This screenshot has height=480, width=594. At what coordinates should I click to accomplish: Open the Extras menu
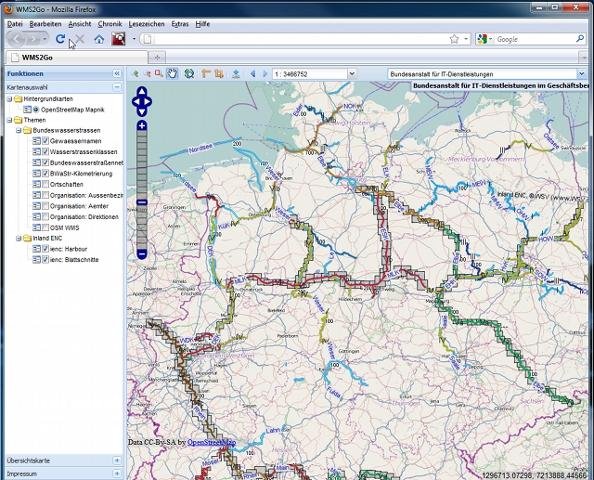coord(180,24)
